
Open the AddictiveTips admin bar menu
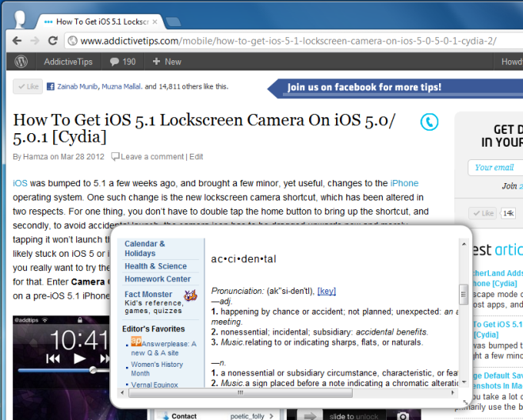68,62
